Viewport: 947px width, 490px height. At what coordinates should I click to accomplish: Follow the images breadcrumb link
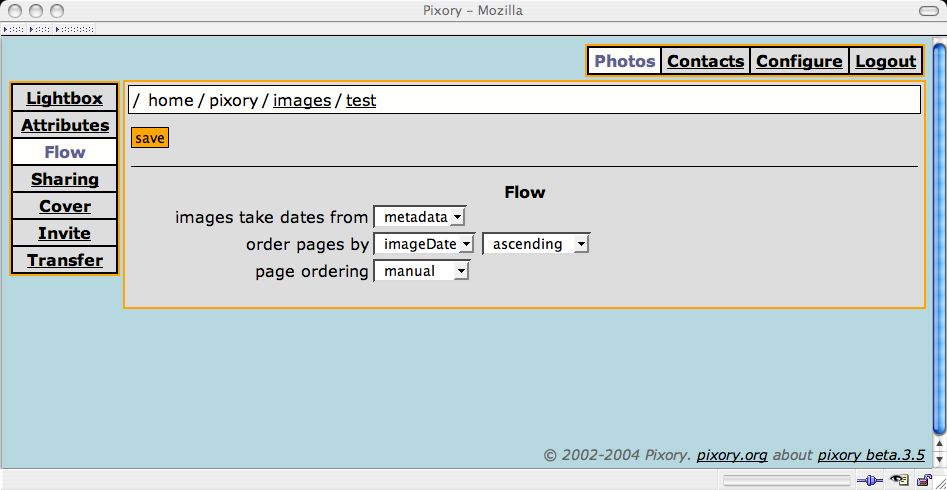point(302,100)
